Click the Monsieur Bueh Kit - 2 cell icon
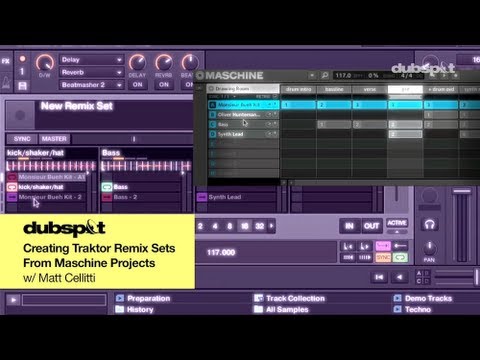The width and height of the screenshot is (480, 360). (x=12, y=197)
